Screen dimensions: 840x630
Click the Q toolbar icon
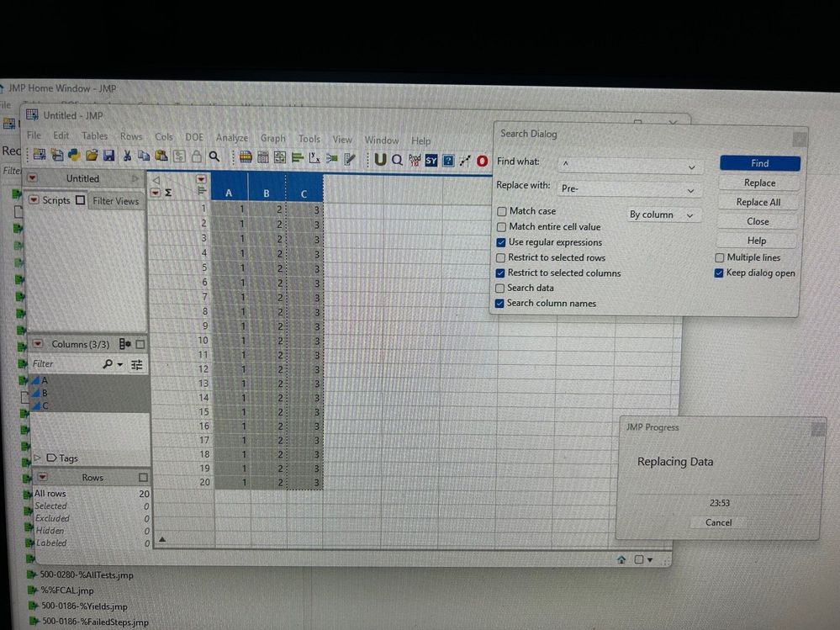pos(397,160)
